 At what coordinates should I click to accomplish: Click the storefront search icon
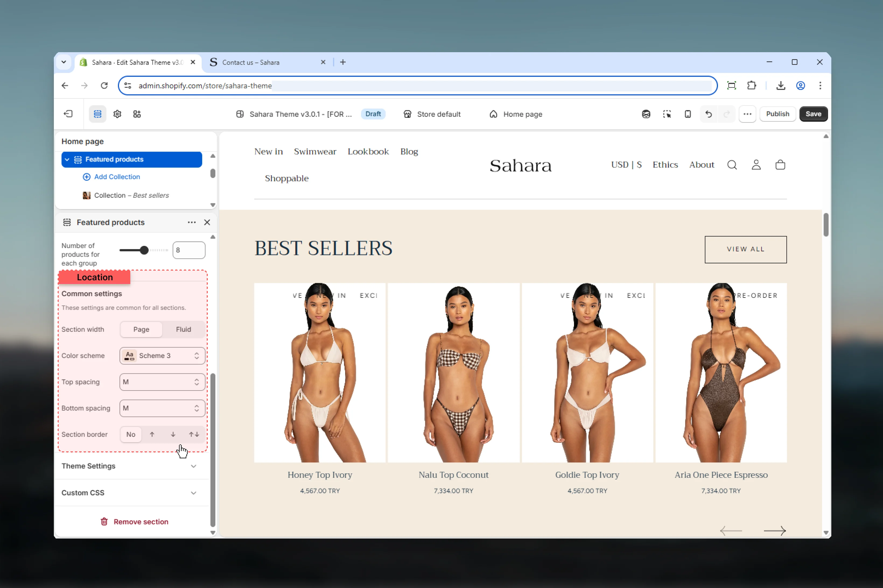(x=732, y=165)
